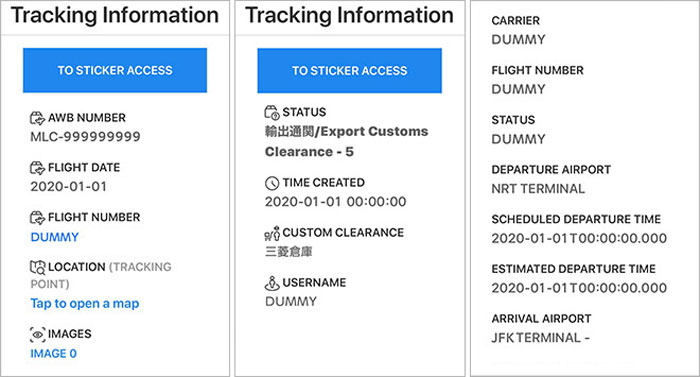
Task: Click the Time Created clock icon
Action: [x=272, y=183]
